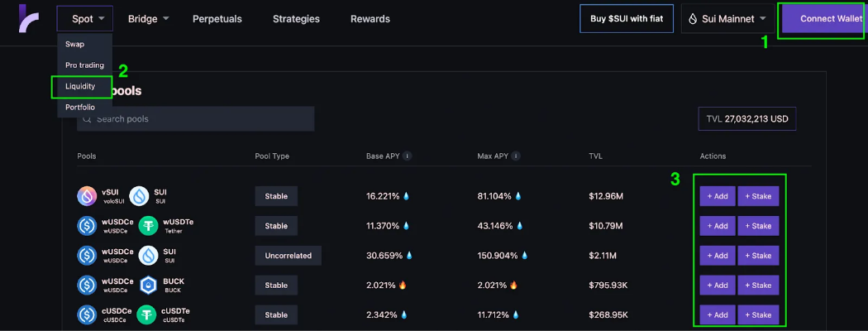
Task: Click + Stake for the vSUI/SUI pool
Action: coord(758,196)
